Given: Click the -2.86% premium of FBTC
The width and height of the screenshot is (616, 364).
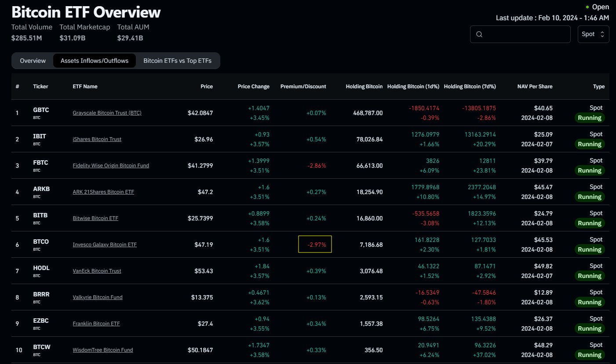Looking at the screenshot, I should coord(317,166).
